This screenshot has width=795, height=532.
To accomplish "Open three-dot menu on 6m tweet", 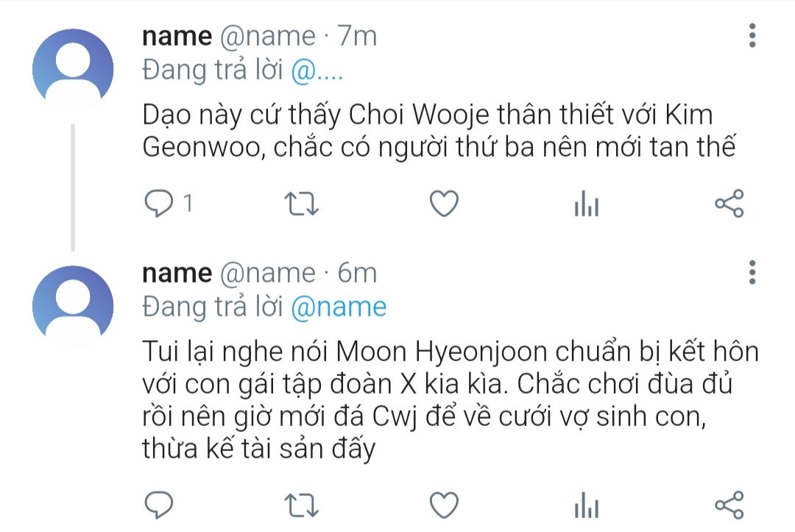I will 752,272.
